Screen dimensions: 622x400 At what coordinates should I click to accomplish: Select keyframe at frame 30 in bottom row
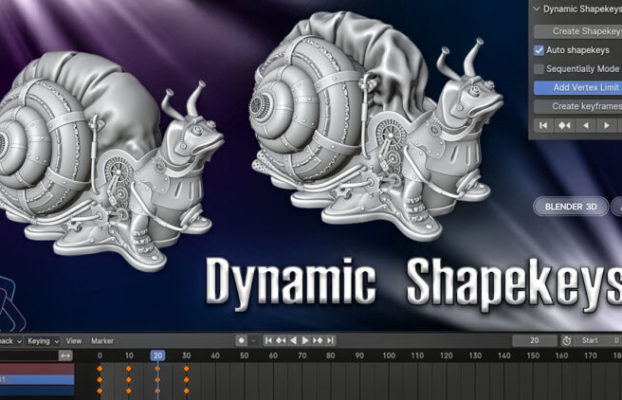186,391
